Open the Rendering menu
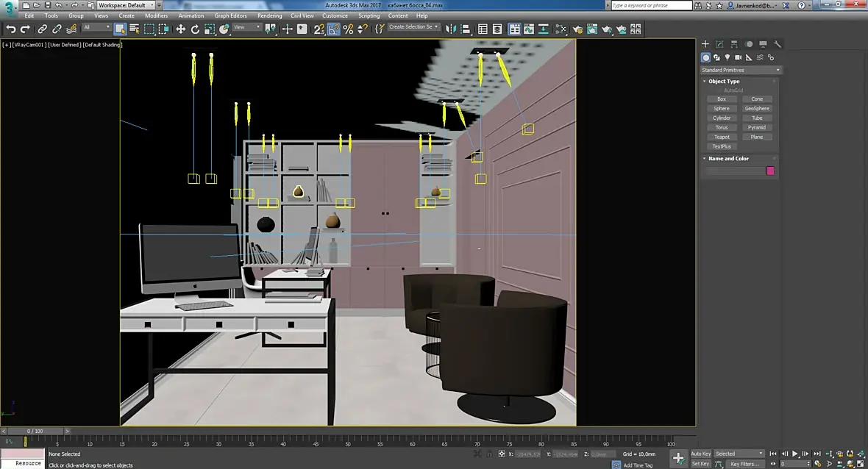868x469 pixels. (269, 15)
